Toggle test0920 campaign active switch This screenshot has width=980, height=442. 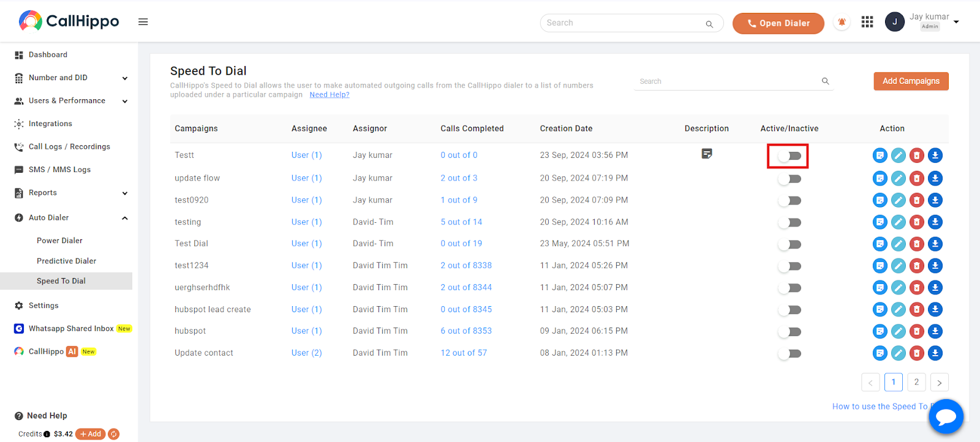(x=790, y=201)
